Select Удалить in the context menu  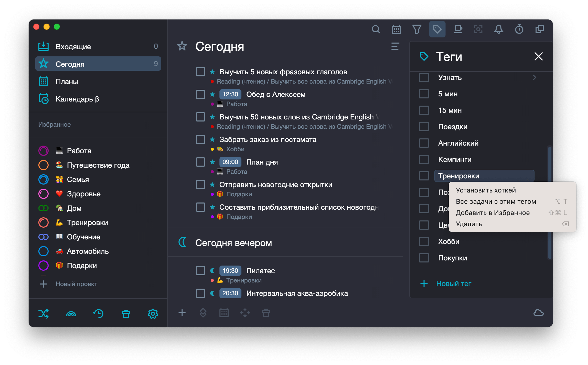(469, 224)
